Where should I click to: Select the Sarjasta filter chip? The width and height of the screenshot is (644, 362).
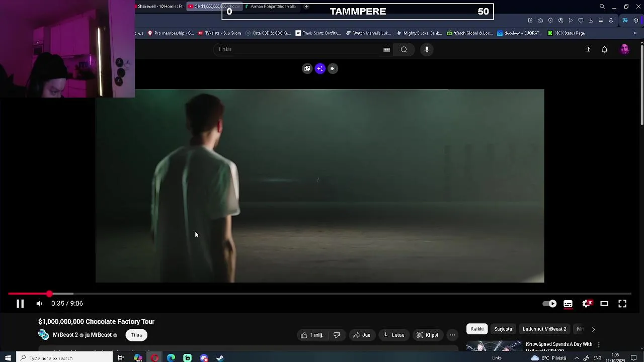(503, 329)
